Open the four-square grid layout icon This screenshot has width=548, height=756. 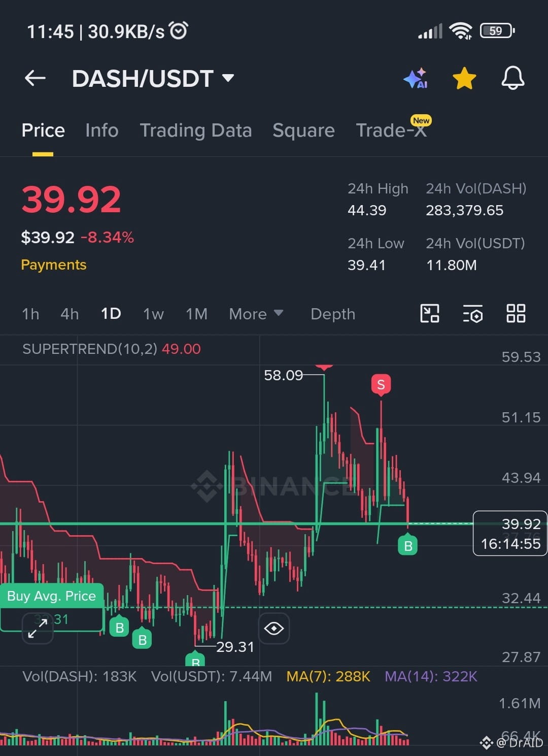tap(516, 314)
